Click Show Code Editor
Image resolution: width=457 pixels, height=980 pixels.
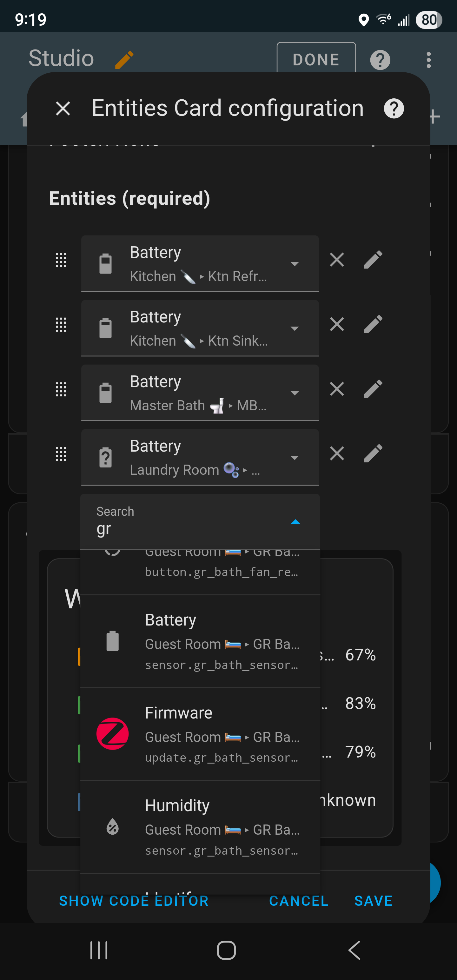134,900
